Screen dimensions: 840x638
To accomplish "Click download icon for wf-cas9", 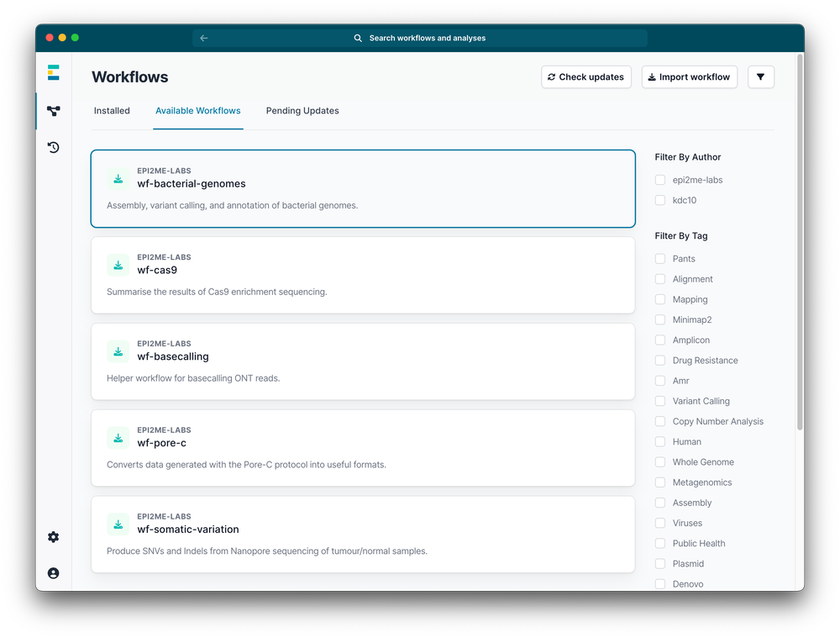I will (x=118, y=265).
